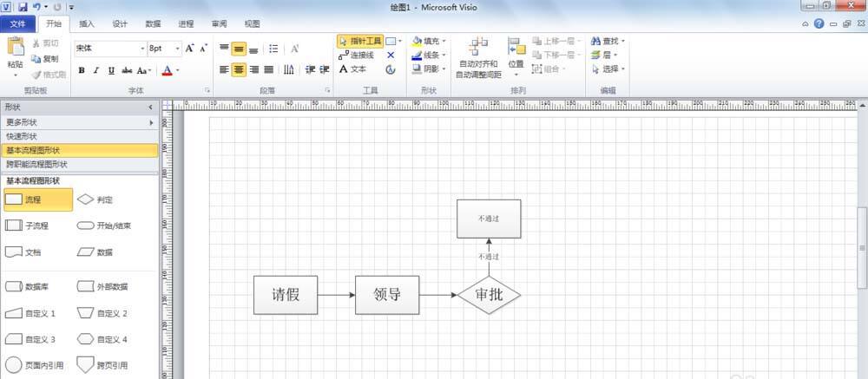Increase paragraph indent

[325, 69]
